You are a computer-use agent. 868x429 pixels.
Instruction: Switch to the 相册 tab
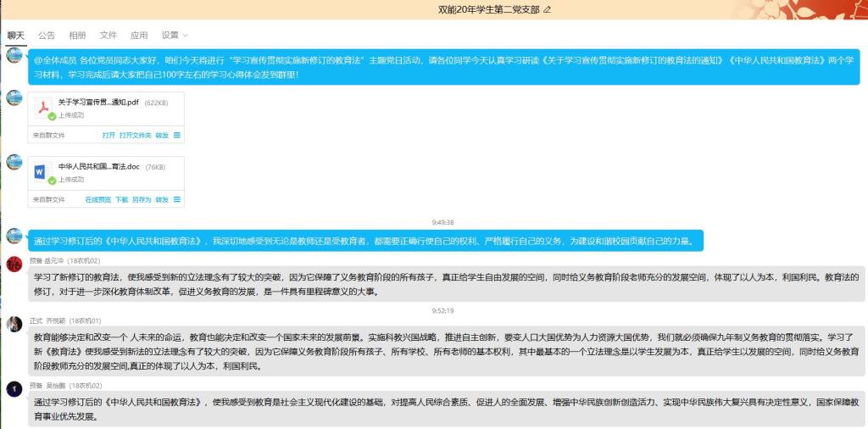click(x=77, y=35)
